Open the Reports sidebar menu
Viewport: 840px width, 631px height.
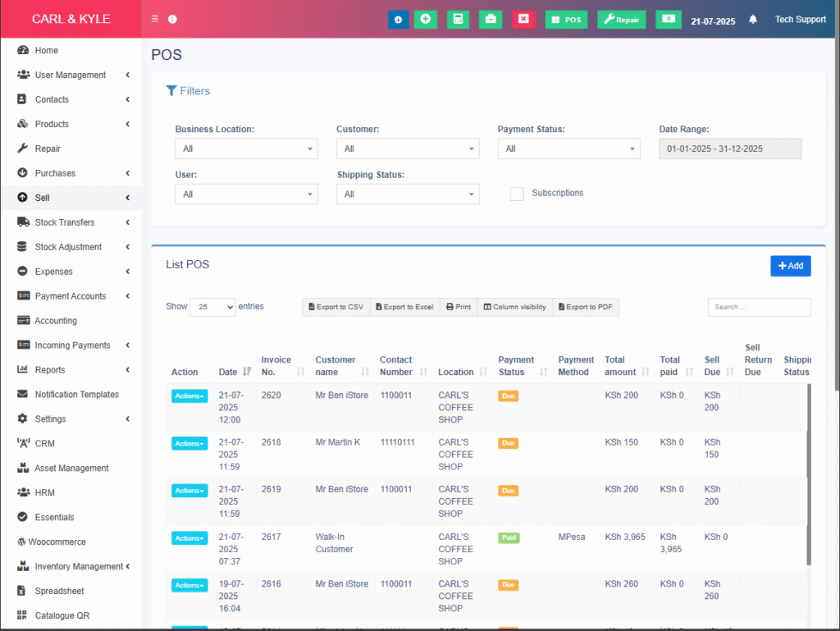72,369
